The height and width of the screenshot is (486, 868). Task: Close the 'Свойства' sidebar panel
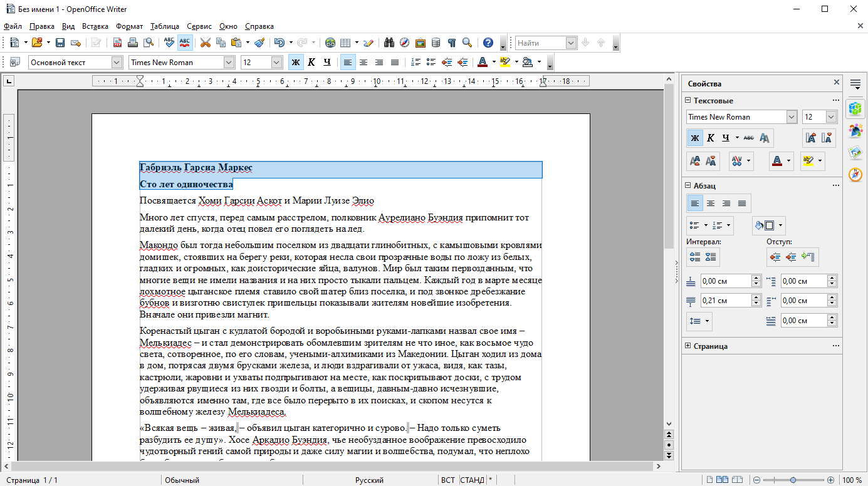836,83
